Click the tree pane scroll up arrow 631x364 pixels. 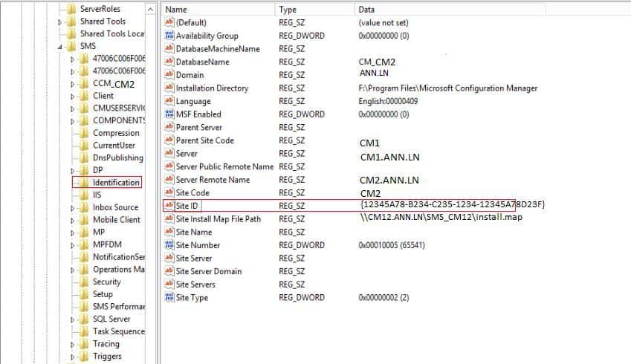[x=150, y=9]
